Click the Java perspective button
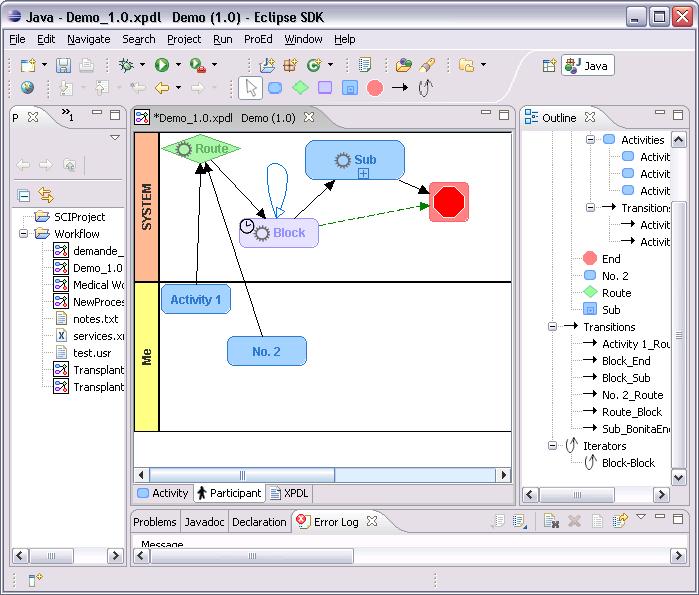 [x=587, y=65]
